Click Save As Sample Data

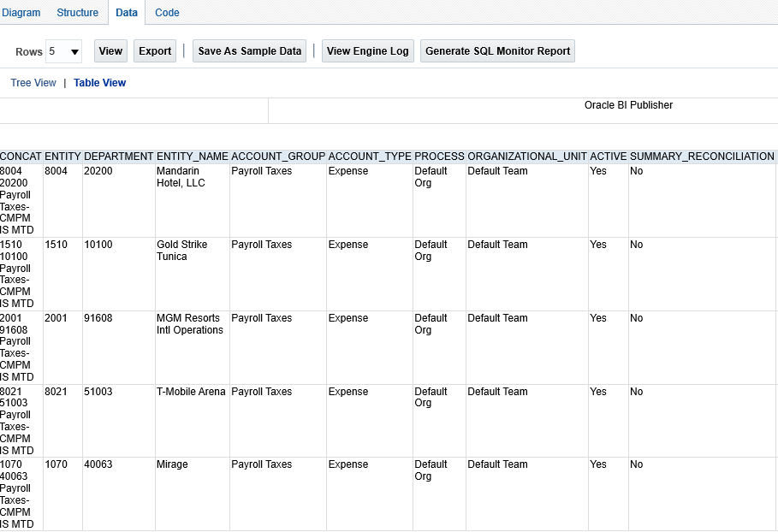click(250, 51)
